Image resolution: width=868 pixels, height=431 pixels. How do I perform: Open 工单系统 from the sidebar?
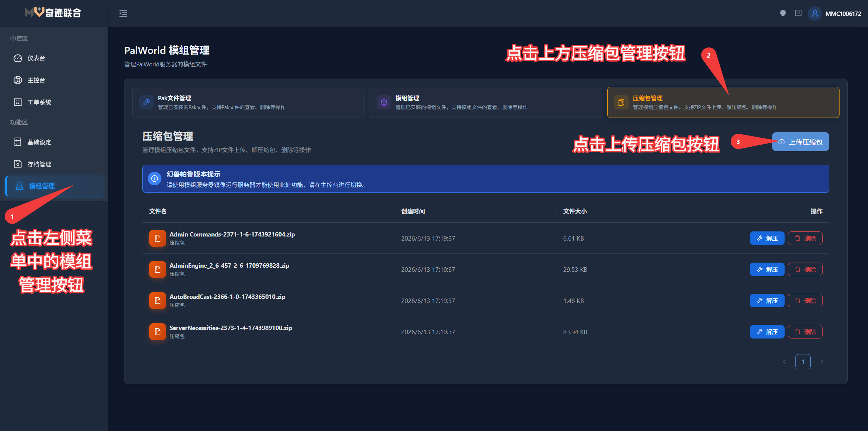click(54, 102)
